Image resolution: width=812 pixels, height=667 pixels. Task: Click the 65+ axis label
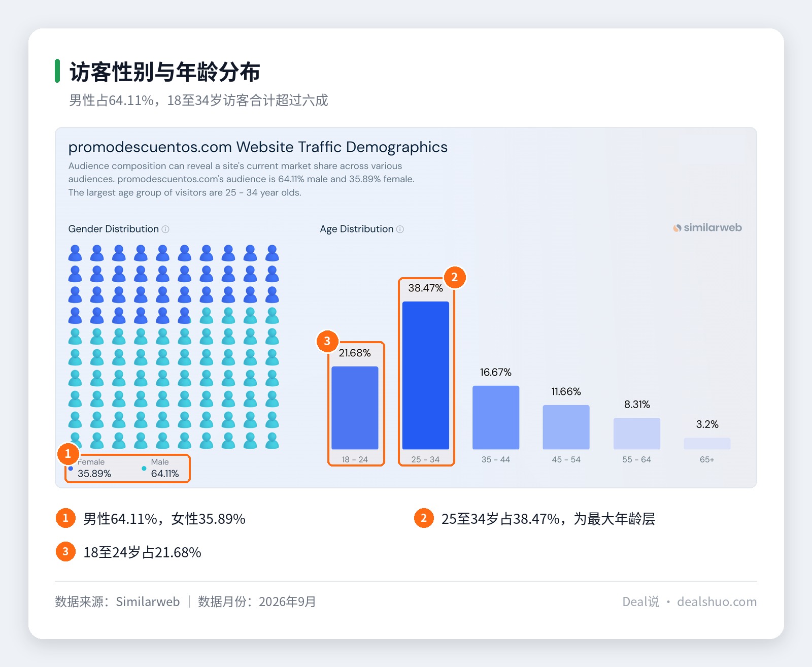(707, 459)
